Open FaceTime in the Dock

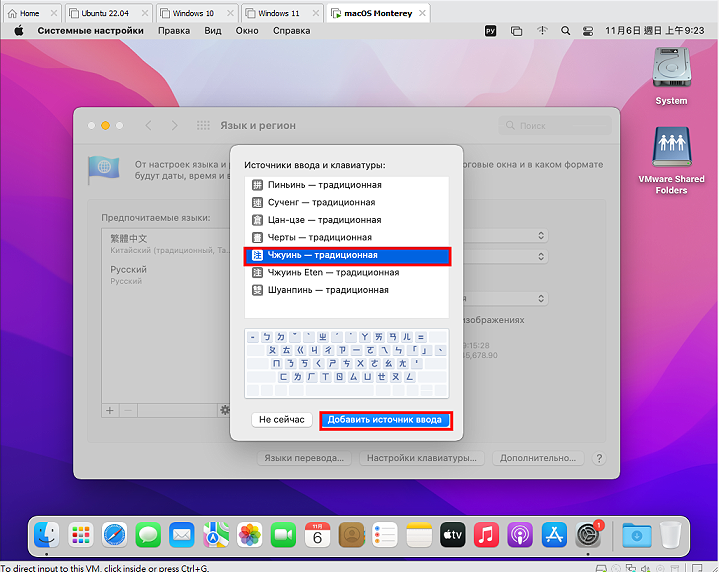pyautogui.click(x=283, y=535)
